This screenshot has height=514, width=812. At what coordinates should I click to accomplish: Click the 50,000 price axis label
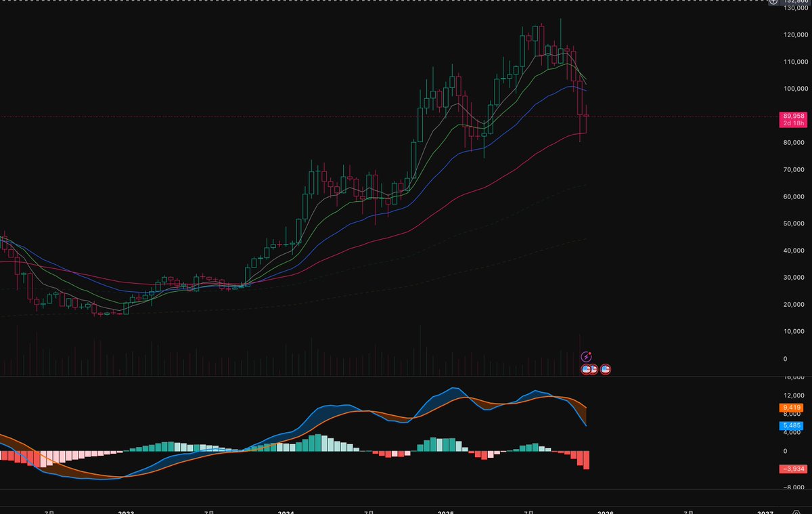tap(794, 223)
